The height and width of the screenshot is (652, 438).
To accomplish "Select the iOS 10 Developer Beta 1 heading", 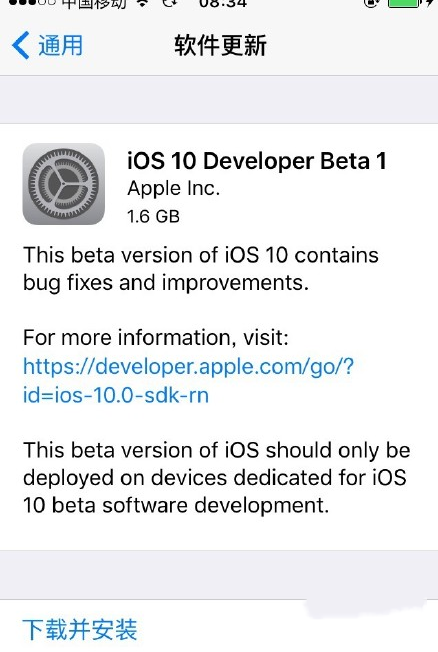I will 257,161.
